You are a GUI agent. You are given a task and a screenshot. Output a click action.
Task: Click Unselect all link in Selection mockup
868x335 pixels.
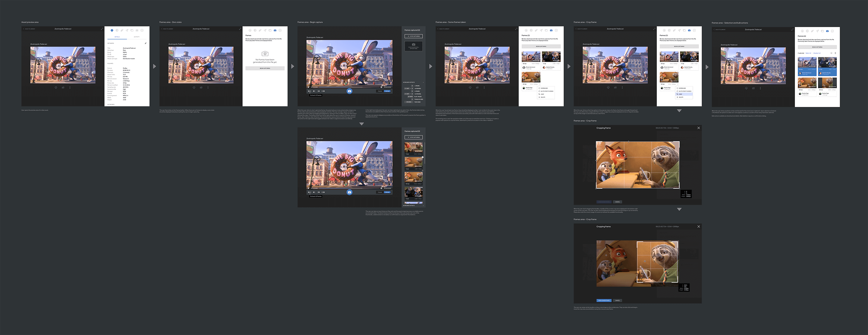point(817,53)
